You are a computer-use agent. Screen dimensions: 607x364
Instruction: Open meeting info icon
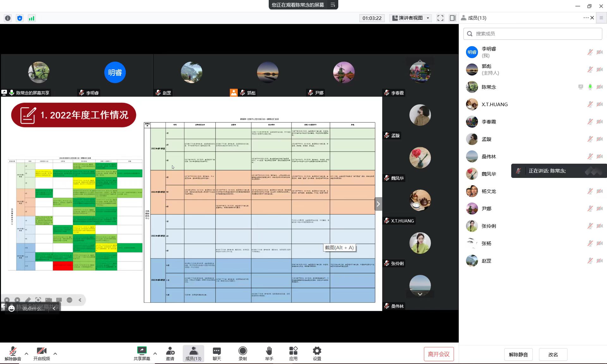(x=8, y=18)
